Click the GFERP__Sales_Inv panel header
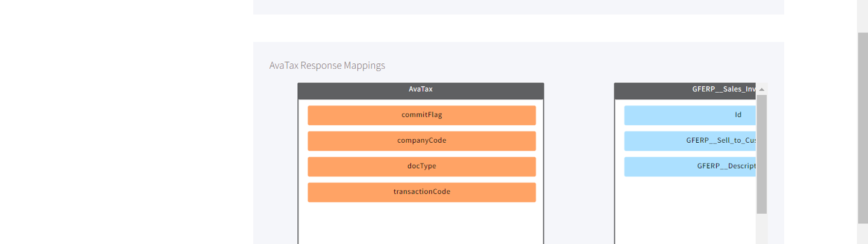Viewport: 868px width, 244px height. pos(685,91)
